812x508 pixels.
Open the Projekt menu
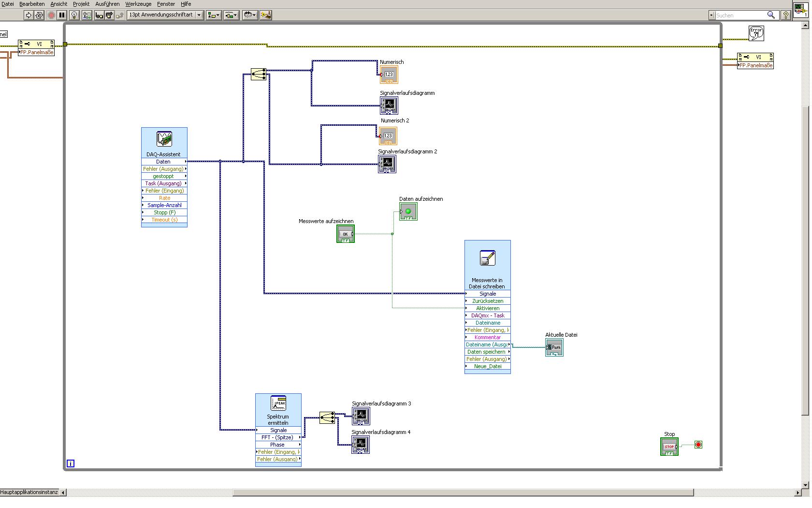click(81, 4)
